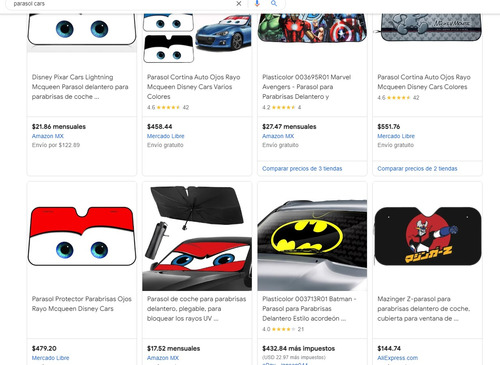Click Comparar precios de 2 tiendas
This screenshot has height=365, width=500.
tap(417, 169)
